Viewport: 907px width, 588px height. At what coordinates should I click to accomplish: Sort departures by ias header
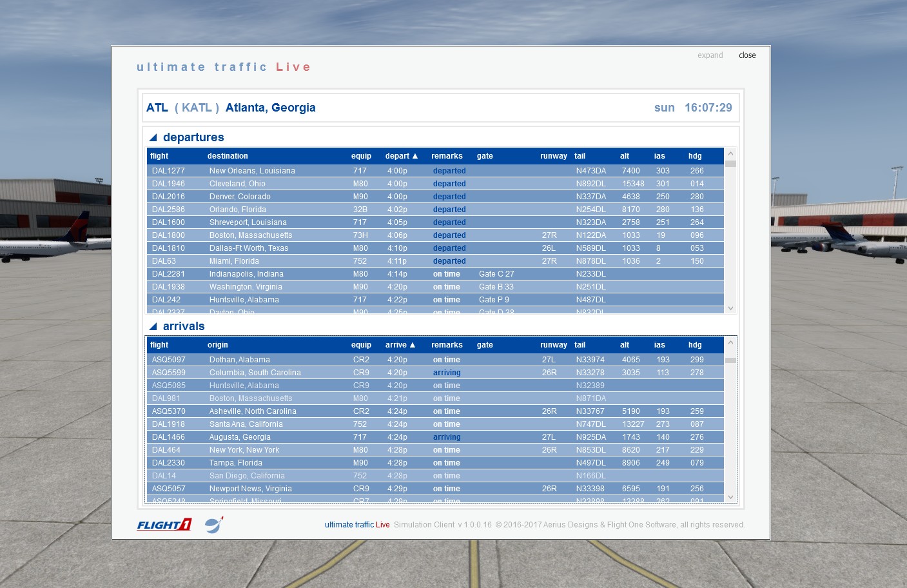pos(659,156)
